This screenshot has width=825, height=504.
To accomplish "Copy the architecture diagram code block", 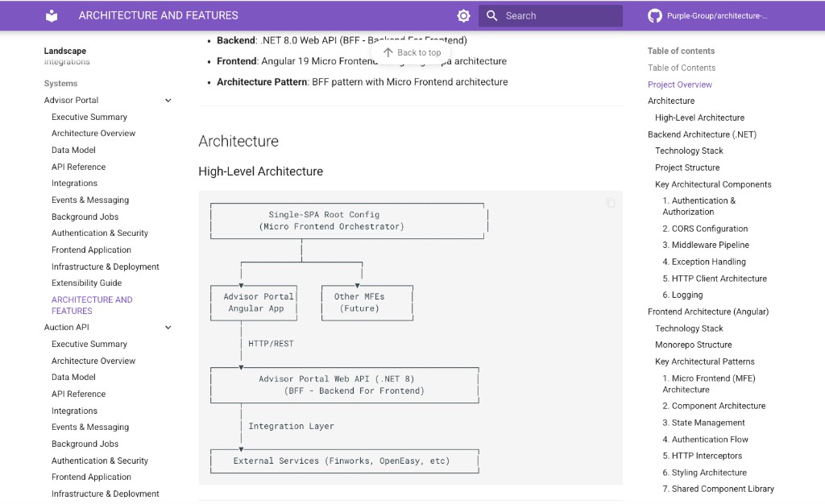I will tap(611, 203).
